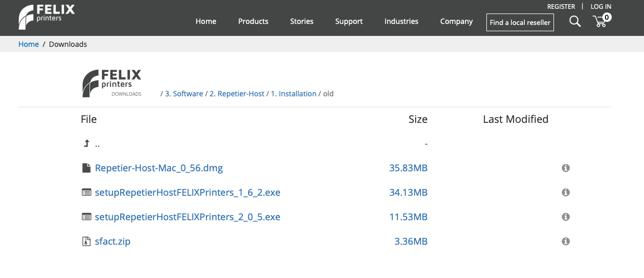Open the Support menu
The image size is (644, 278).
pos(349,21)
